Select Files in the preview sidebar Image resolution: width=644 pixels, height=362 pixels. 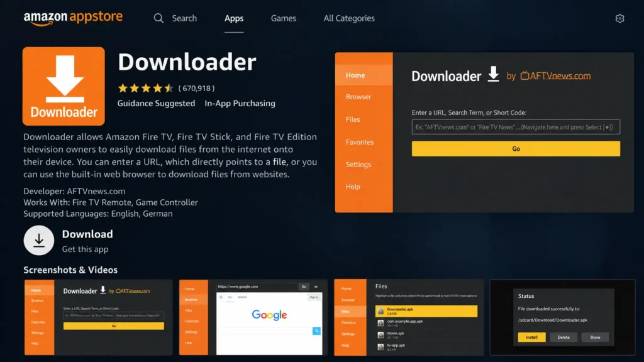[353, 119]
